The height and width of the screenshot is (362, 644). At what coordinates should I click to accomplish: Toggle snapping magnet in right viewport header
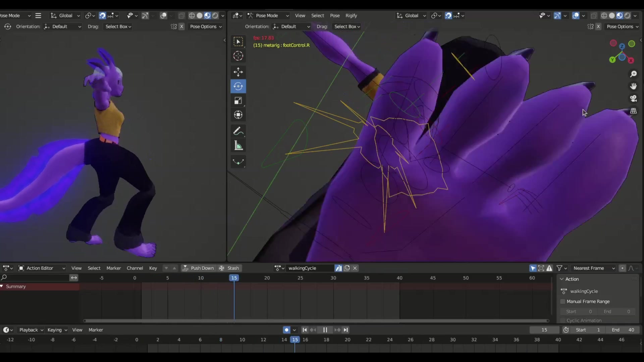pos(448,15)
